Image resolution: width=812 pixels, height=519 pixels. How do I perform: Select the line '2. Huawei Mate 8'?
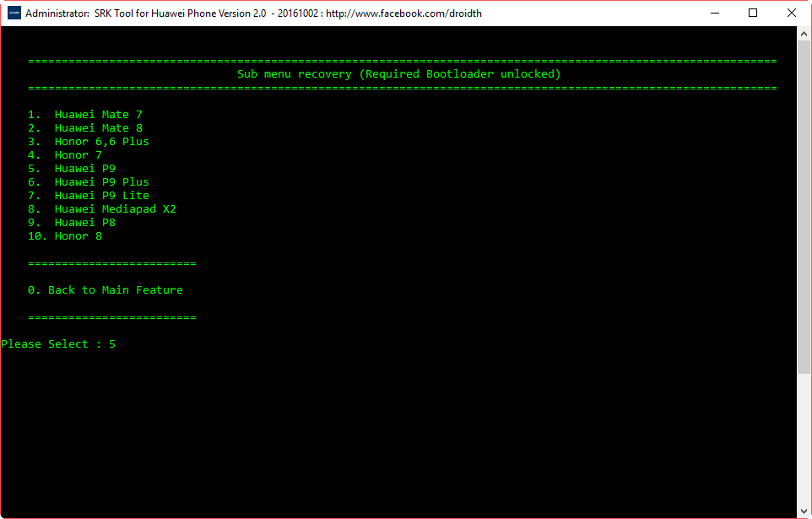[85, 128]
